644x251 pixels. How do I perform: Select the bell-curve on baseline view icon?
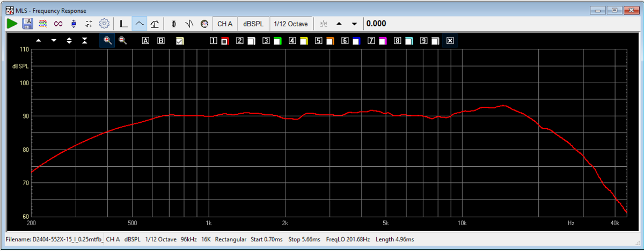point(155,24)
